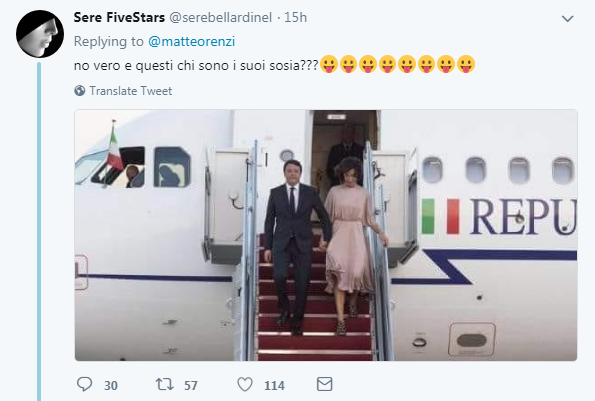Open the tweet permalink via the 15h timestamp
Image resolution: width=595 pixels, height=401 pixels.
point(296,17)
